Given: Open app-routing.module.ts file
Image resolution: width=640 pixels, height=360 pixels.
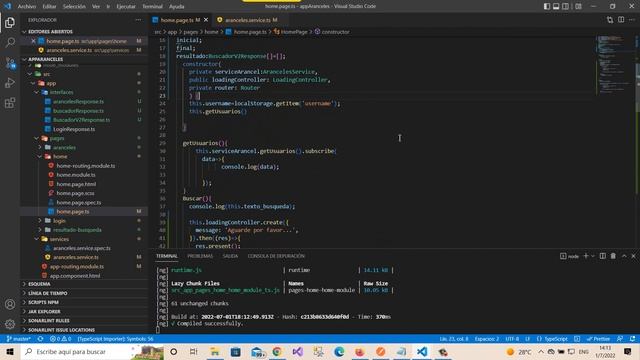Looking at the screenshot, I should pos(77,267).
